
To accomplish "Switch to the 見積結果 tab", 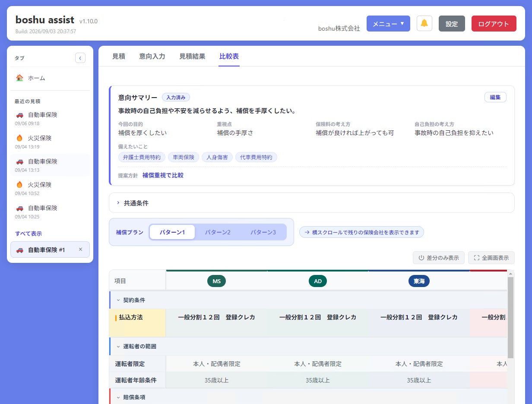I will (x=192, y=56).
